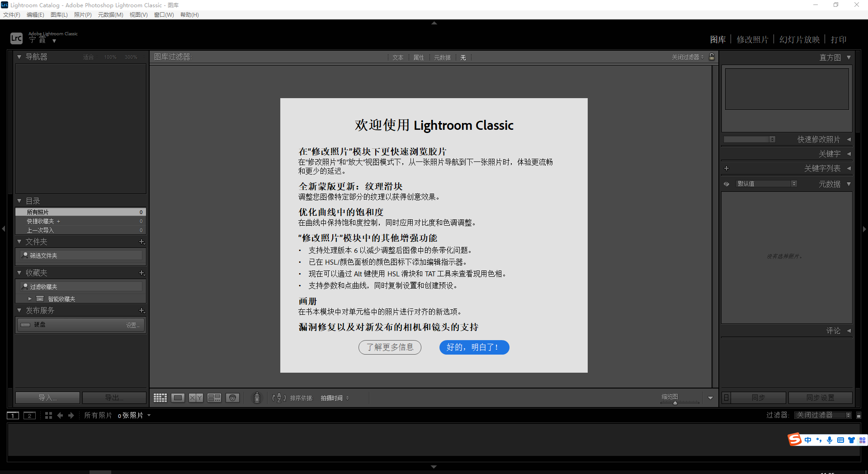
Task: Collapse the 导航器 panel
Action: [19, 57]
